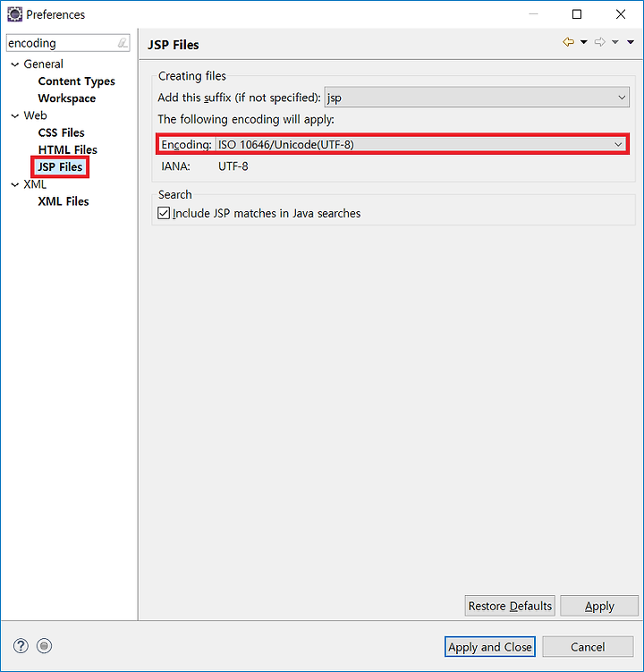Go forward using the grey arrow
The height and width of the screenshot is (672, 644).
pos(600,42)
